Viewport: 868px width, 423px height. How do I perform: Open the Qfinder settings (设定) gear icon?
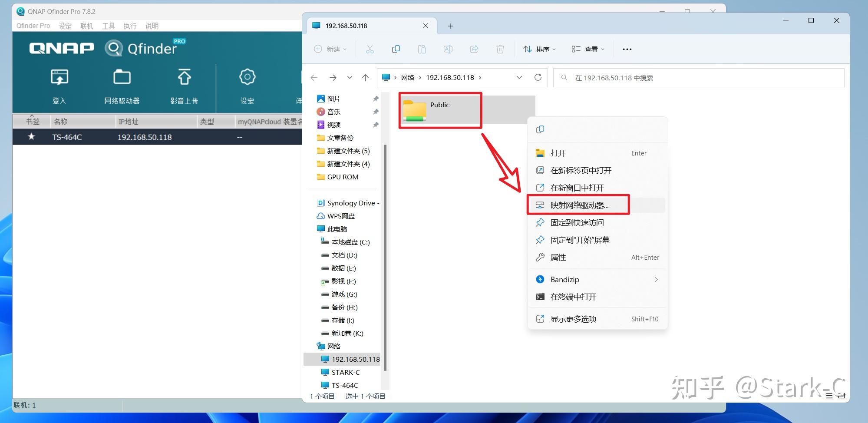[247, 77]
